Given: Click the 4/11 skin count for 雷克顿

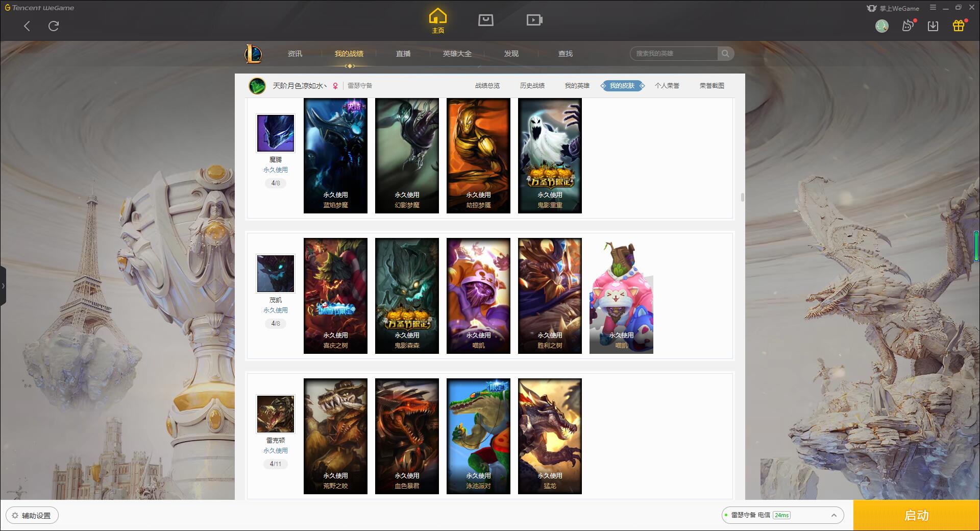Looking at the screenshot, I should [276, 464].
